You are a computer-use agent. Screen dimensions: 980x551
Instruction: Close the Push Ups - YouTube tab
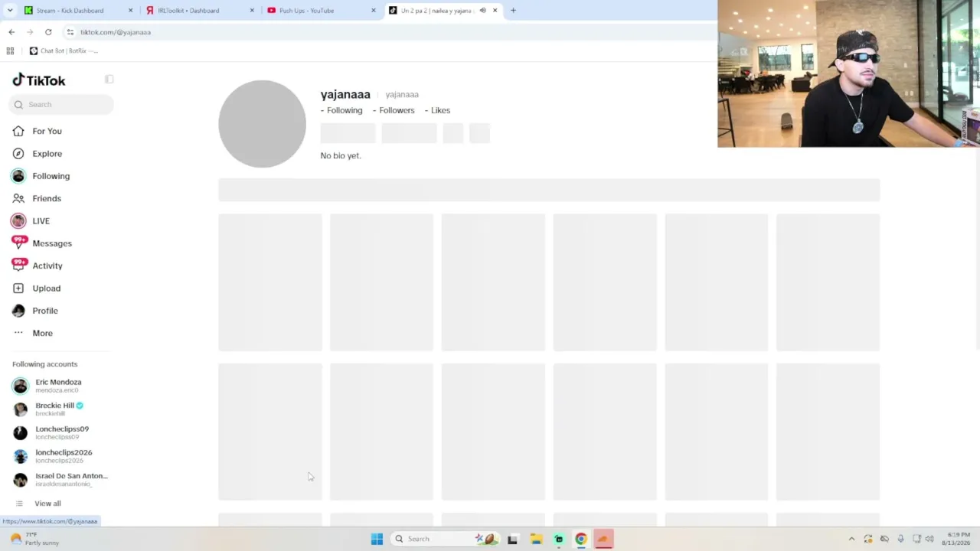(x=374, y=10)
